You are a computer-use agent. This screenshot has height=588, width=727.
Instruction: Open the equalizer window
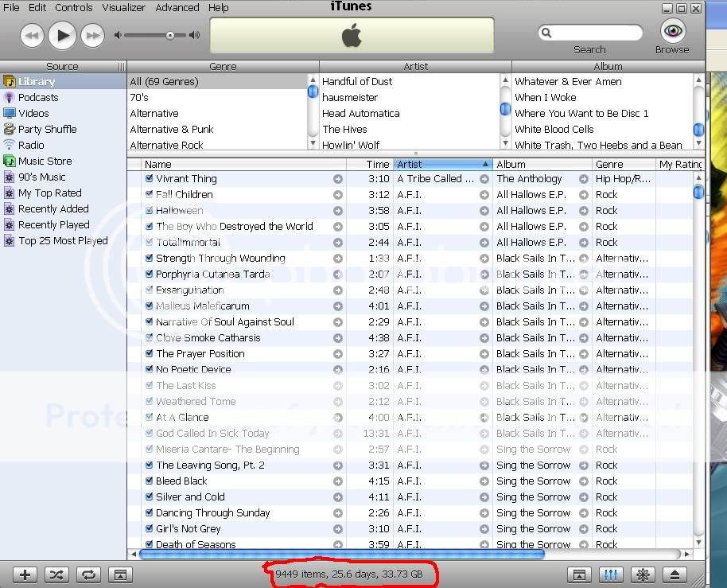coord(610,574)
